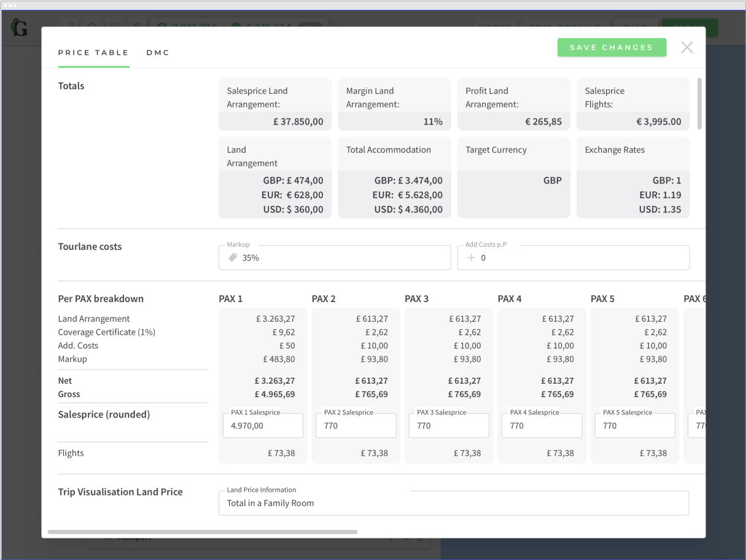
Task: Click the tag icon in Markup field
Action: tap(233, 258)
